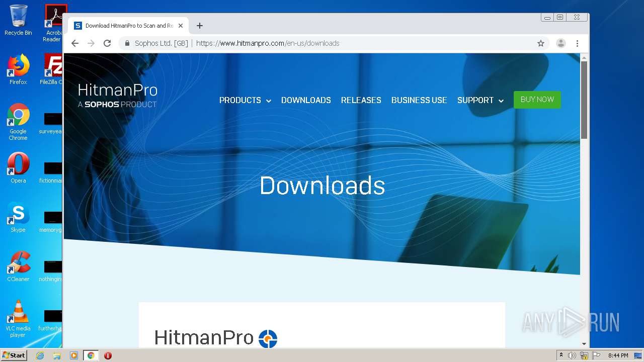The width and height of the screenshot is (644, 362).
Task: Open Windows Explorer from the taskbar
Action: pos(57,355)
